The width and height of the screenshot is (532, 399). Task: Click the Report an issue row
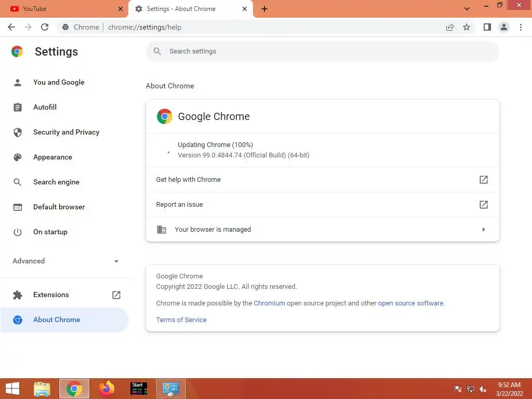(322, 205)
